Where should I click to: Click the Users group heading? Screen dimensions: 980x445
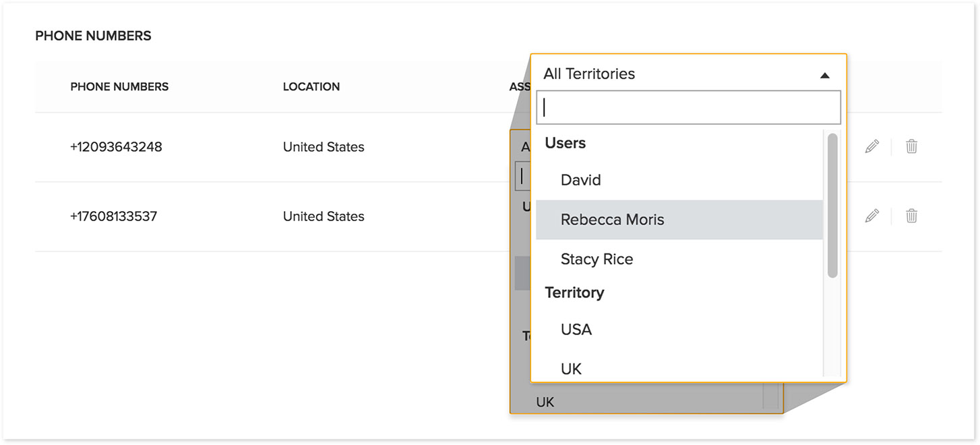point(565,143)
